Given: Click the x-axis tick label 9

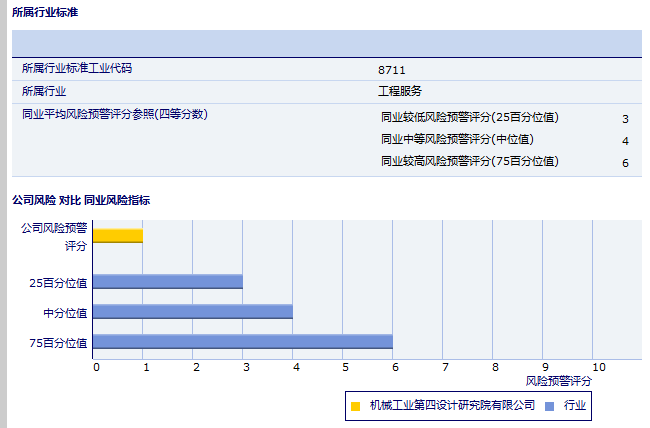Looking at the screenshot, I should click(x=545, y=367).
